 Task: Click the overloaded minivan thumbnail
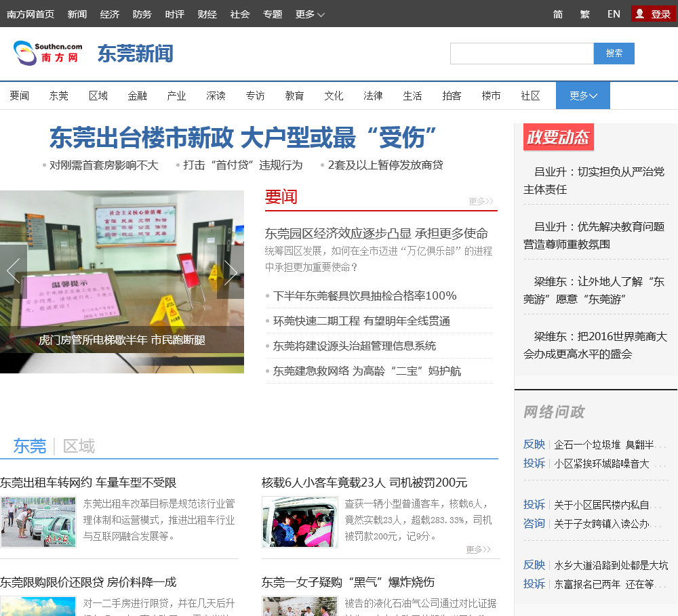click(x=300, y=522)
